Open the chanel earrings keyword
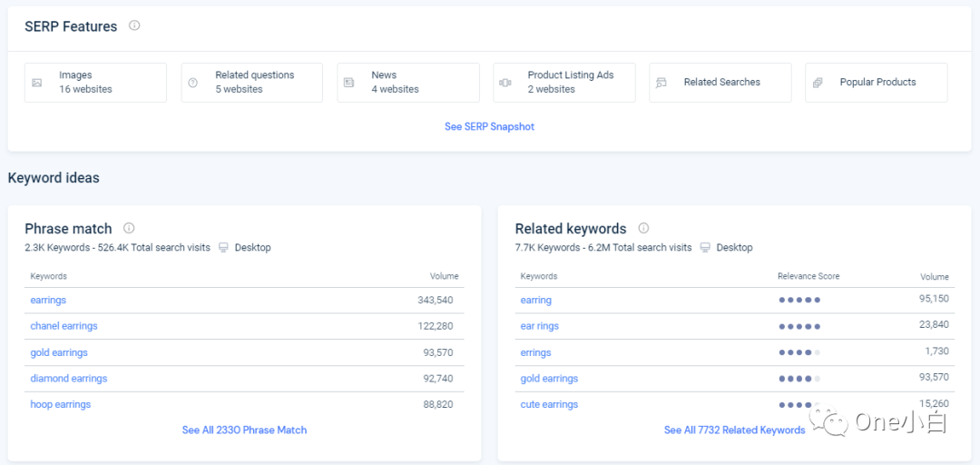 64,326
